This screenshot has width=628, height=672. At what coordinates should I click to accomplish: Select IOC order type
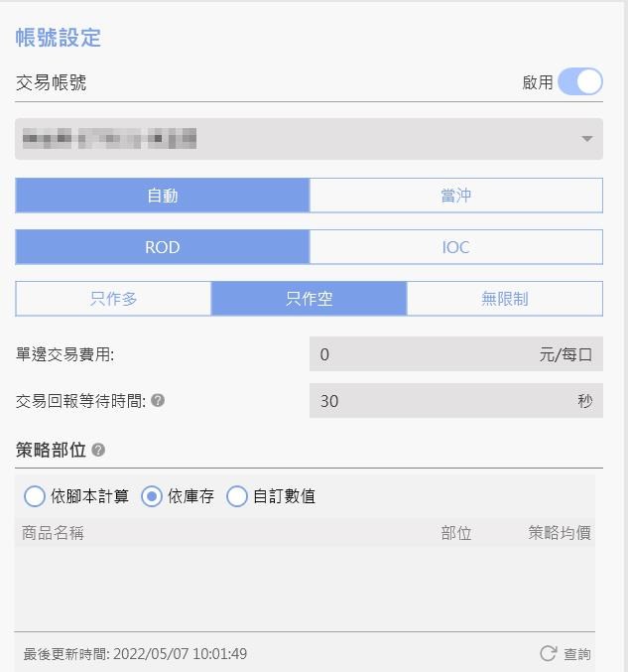pyautogui.click(x=455, y=247)
